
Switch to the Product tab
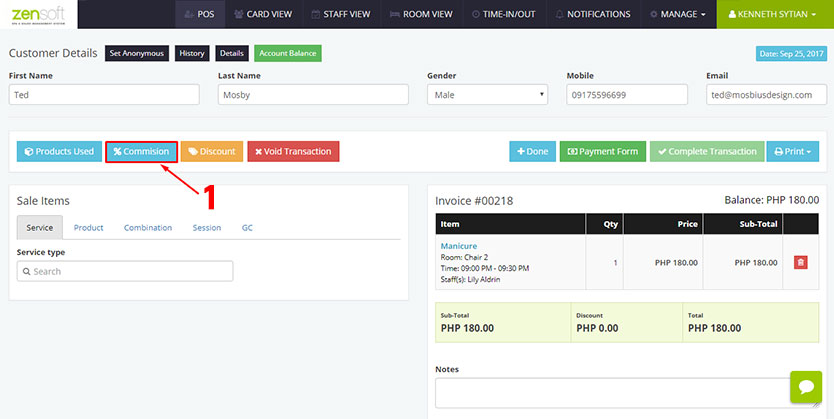point(88,228)
